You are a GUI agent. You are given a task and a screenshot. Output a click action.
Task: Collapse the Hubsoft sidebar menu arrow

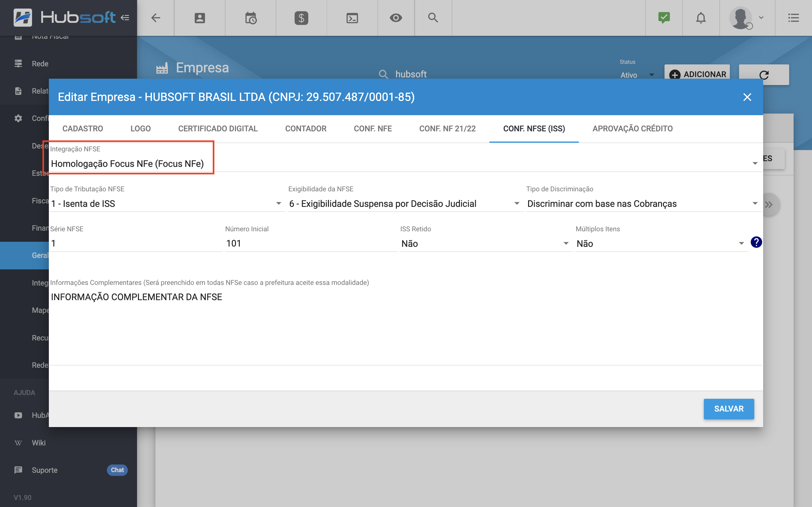[125, 18]
